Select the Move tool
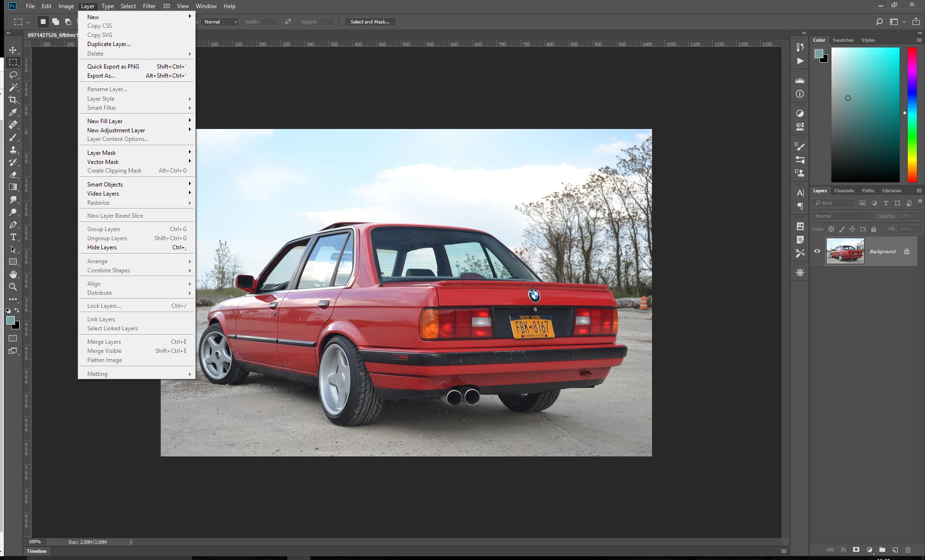 pos(13,50)
